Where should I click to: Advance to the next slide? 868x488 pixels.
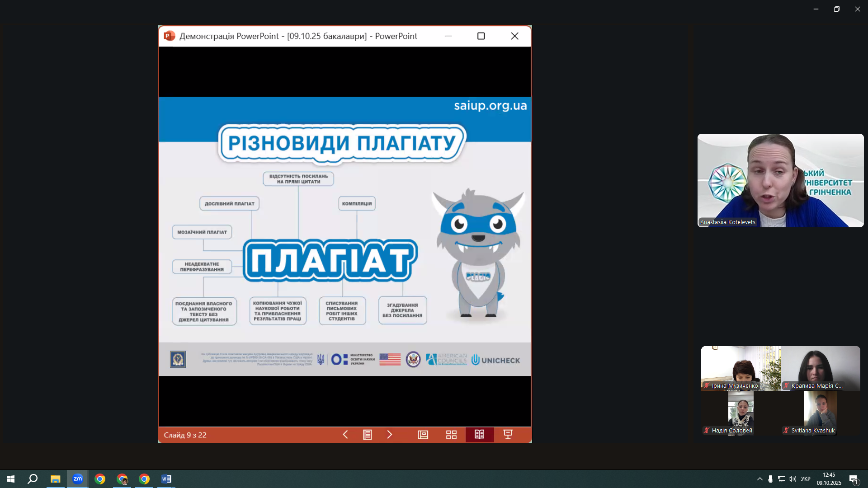point(390,434)
